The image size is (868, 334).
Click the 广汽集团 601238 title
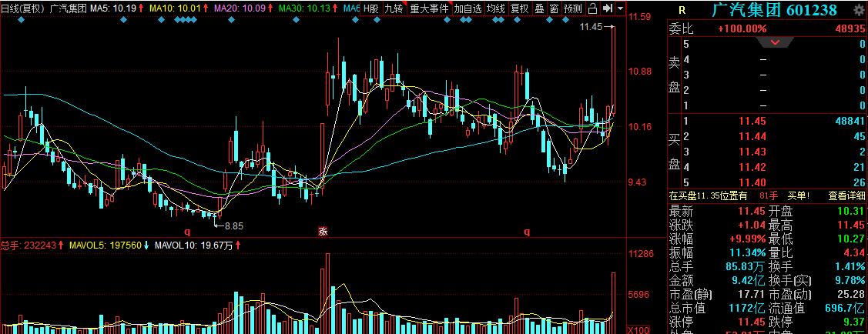coord(774,9)
